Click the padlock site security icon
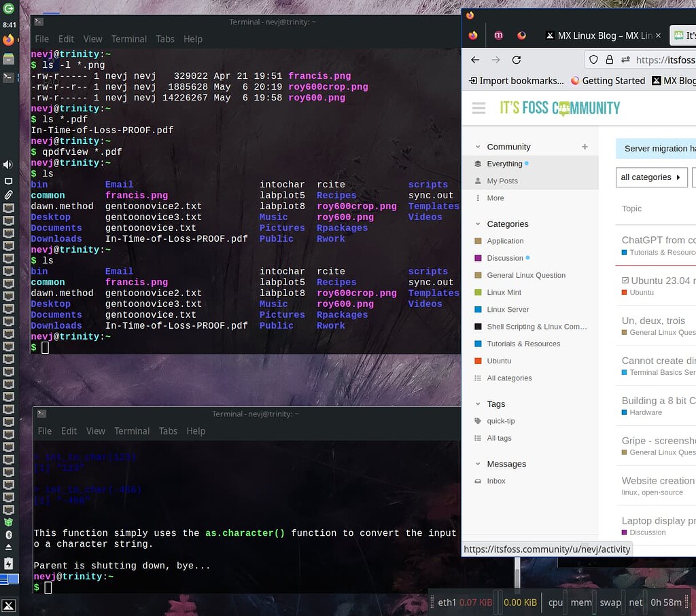 [x=610, y=59]
